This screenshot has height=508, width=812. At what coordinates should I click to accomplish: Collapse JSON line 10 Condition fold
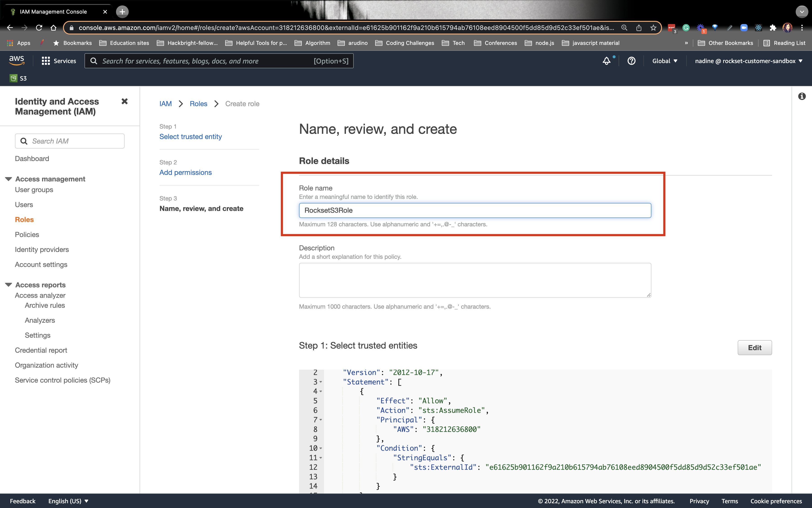[x=321, y=448]
